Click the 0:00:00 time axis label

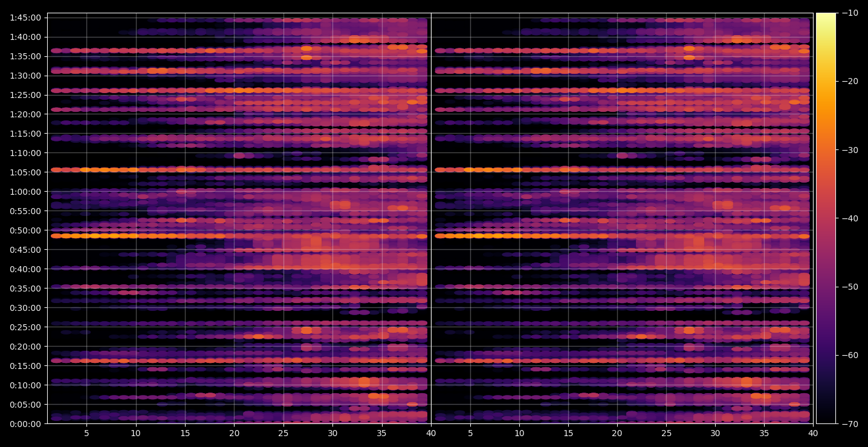pyautogui.click(x=25, y=424)
